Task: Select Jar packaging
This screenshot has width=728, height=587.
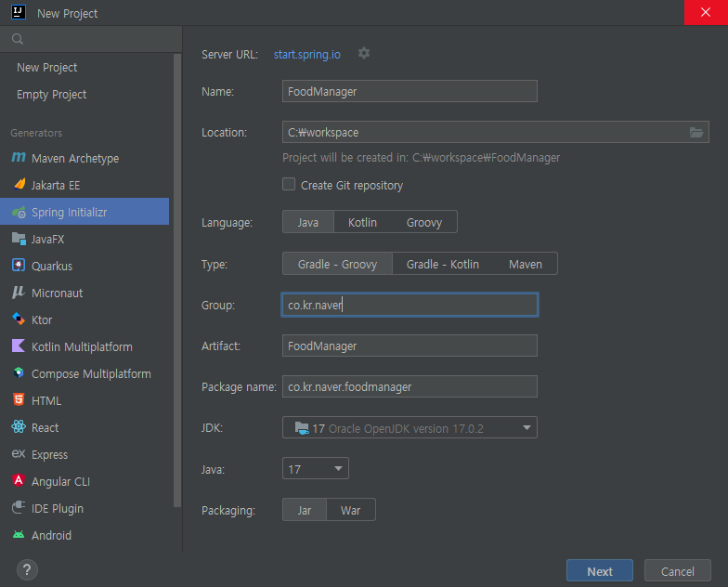Action: coord(305,511)
